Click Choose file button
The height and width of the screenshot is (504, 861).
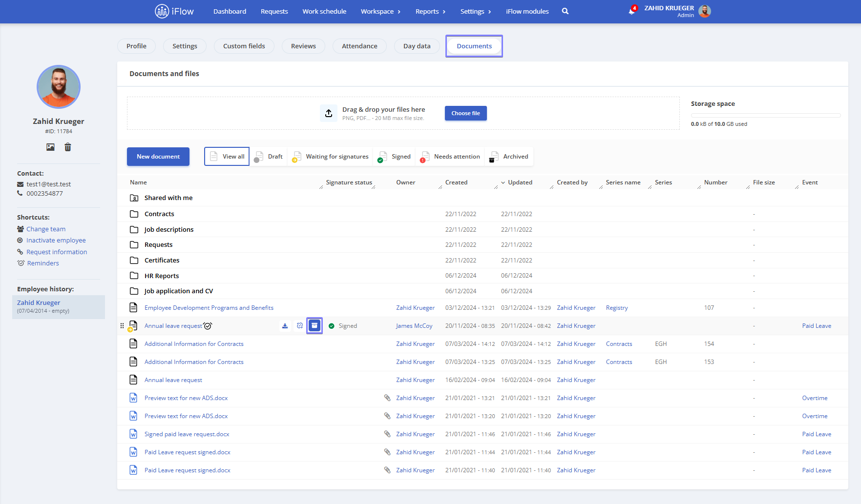point(465,113)
